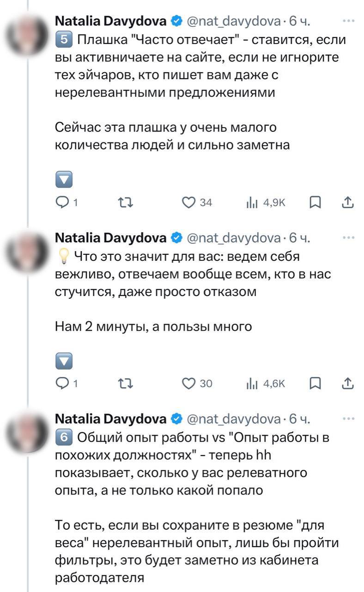Like the tweet with 30 likes
Viewport: 364px width, 592px height.
188,383
